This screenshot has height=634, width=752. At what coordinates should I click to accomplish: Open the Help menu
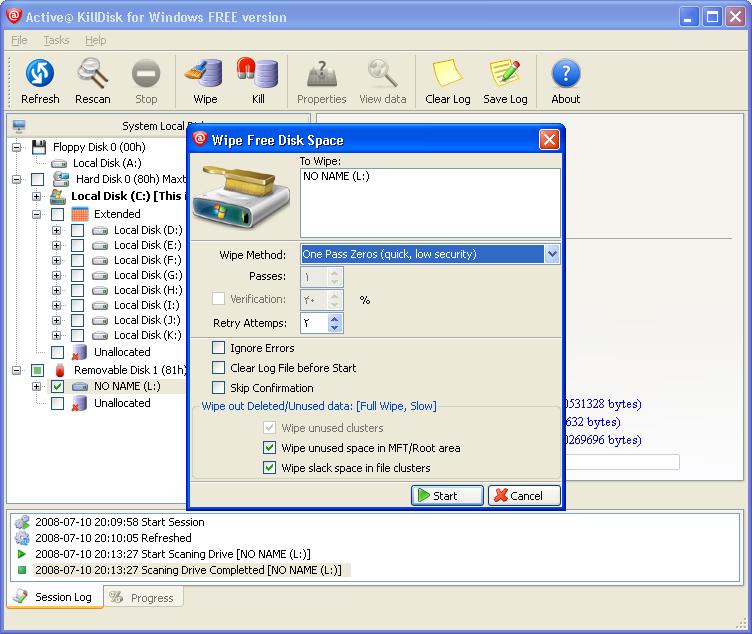95,40
